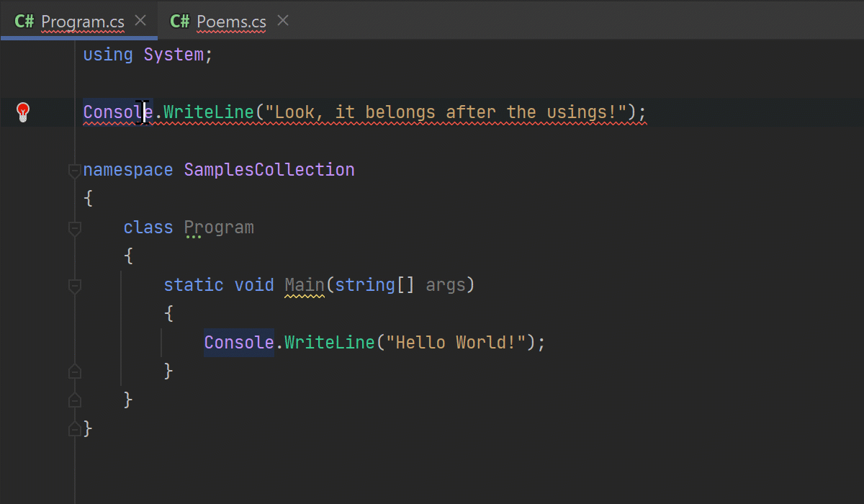This screenshot has width=864, height=504.
Task: Click fold end marker at class closing brace
Action: (x=74, y=400)
